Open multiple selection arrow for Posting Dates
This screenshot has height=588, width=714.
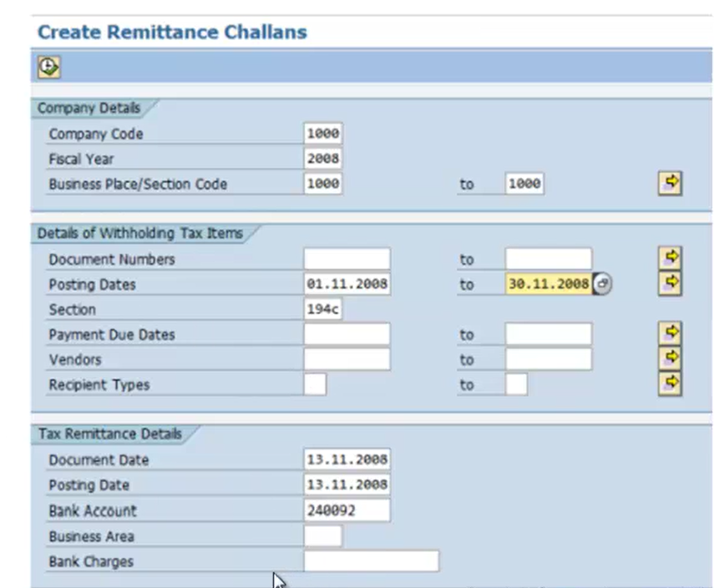pyautogui.click(x=671, y=283)
